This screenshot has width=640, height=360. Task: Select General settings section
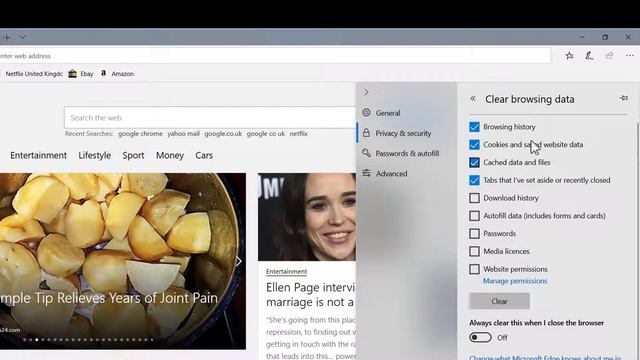coord(407,113)
